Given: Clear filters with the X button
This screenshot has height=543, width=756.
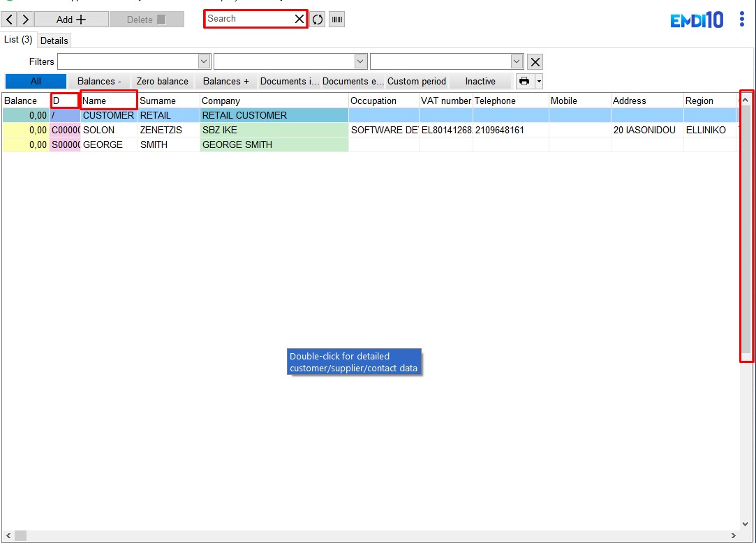Looking at the screenshot, I should [x=535, y=62].
